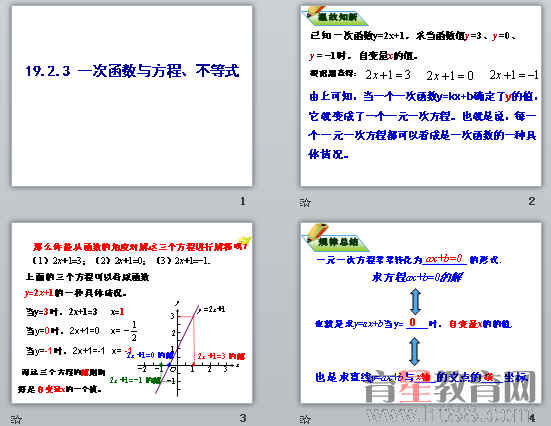Click the slide number 1 label
Viewport: 551px width, 426px height.
click(243, 201)
